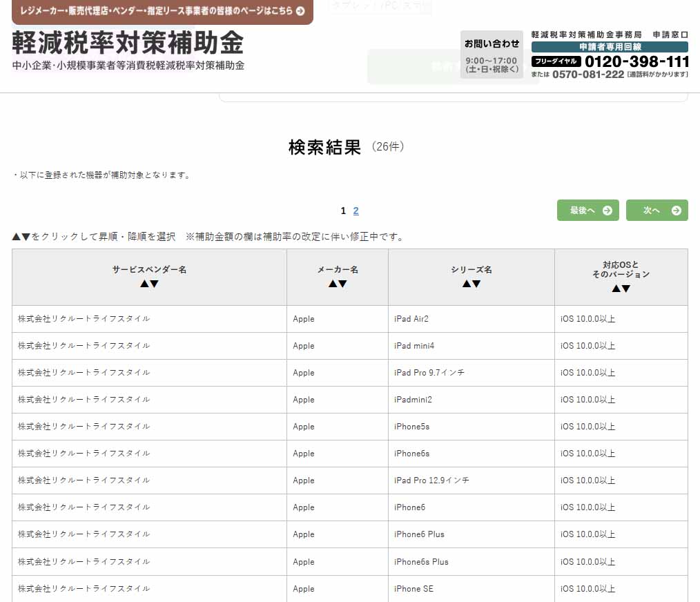Open page 2 of search results
This screenshot has height=602, width=700.
point(356,211)
